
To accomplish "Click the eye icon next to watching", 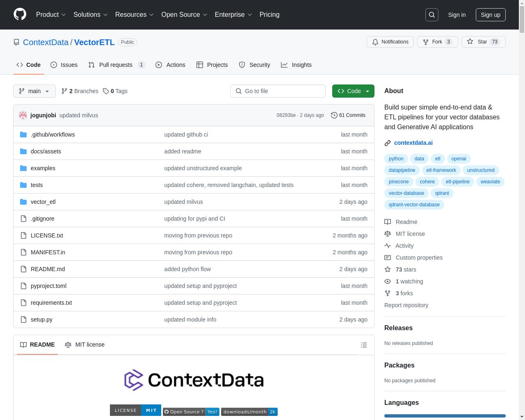I will [x=388, y=281].
